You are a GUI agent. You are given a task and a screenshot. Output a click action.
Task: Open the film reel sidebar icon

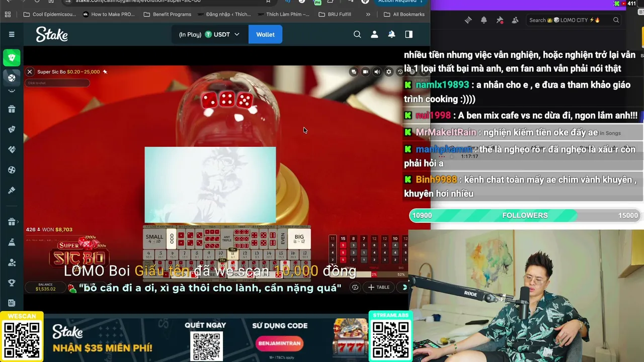point(12,170)
